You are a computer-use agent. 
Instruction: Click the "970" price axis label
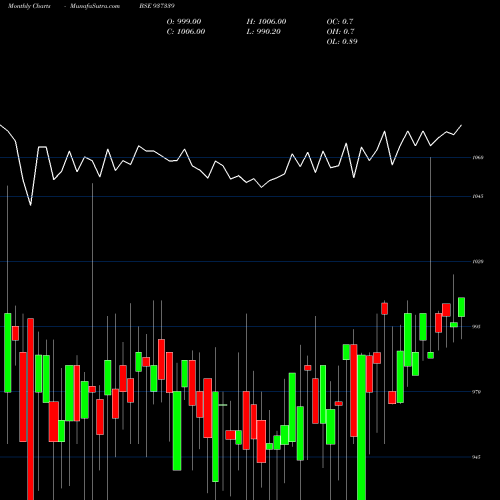477,392
